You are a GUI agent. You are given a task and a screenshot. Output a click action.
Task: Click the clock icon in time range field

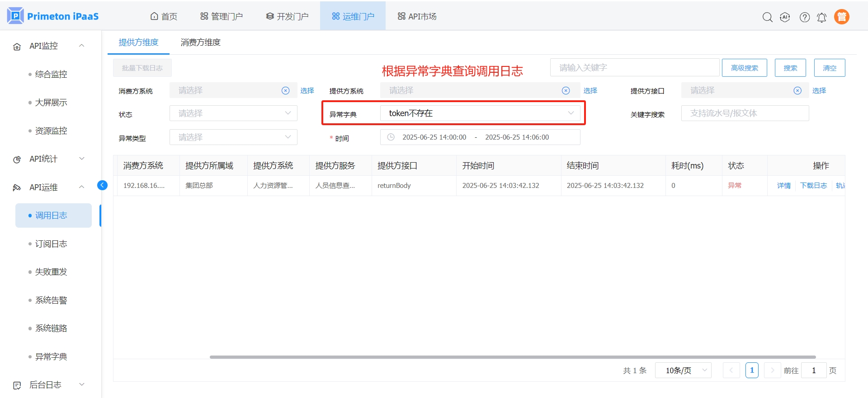391,137
